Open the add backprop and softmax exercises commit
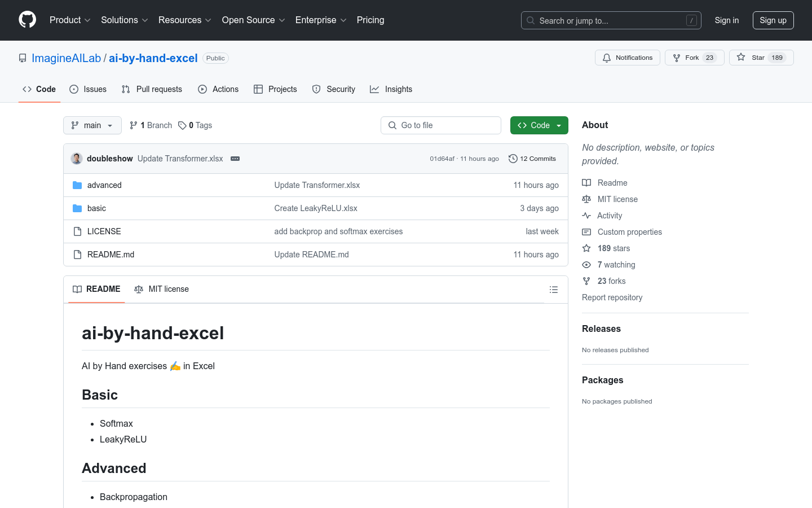 [338, 231]
